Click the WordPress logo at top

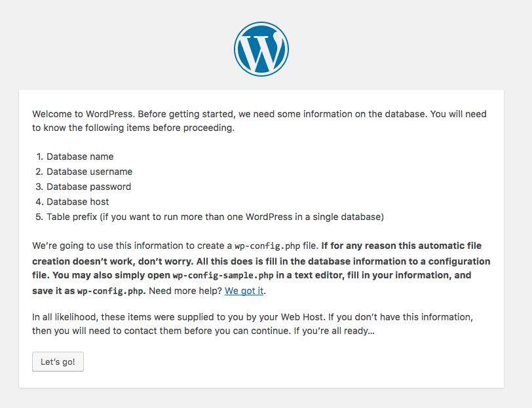[x=261, y=49]
